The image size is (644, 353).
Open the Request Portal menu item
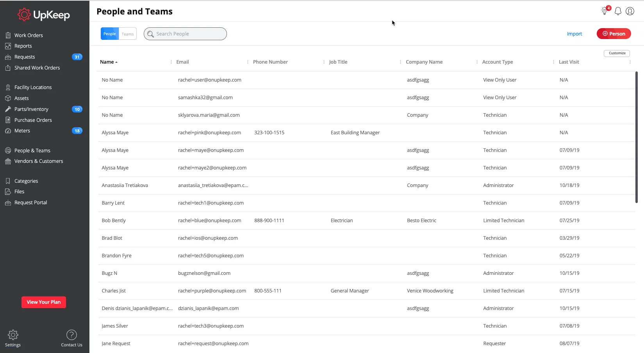point(30,203)
